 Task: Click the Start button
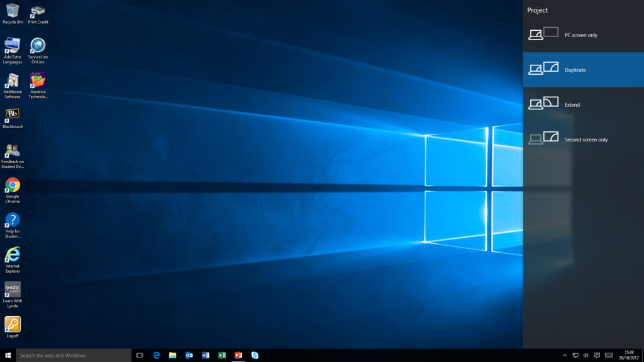[7, 355]
